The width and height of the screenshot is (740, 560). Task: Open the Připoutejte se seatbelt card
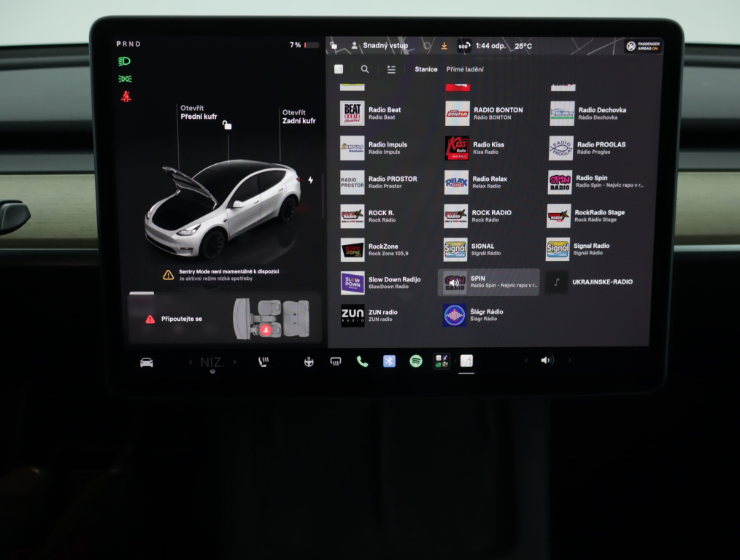[x=225, y=319]
